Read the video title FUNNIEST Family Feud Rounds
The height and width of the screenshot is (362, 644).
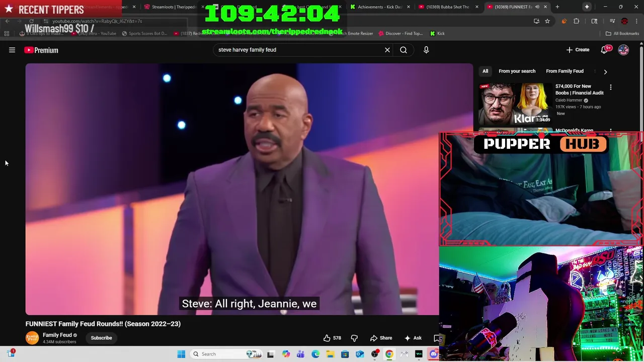pyautogui.click(x=103, y=324)
